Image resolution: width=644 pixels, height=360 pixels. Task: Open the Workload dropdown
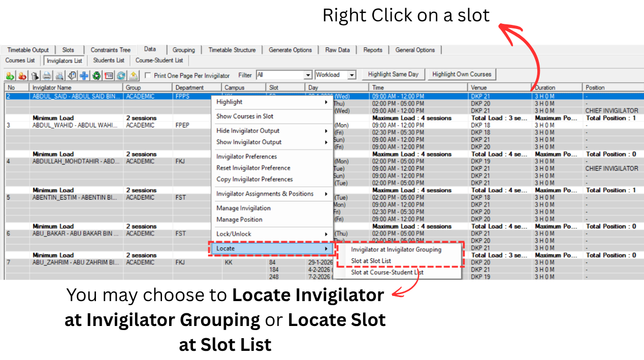351,75
